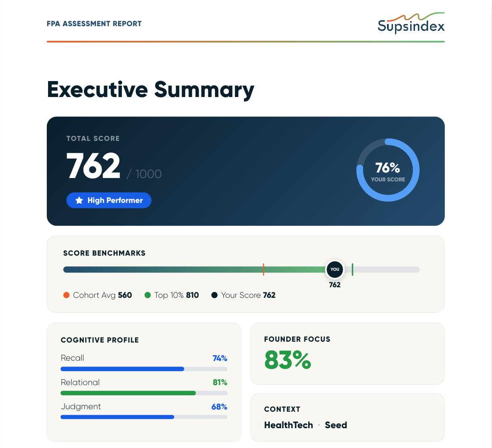Click the Judgment progress bar
492x448 pixels.
(x=144, y=417)
